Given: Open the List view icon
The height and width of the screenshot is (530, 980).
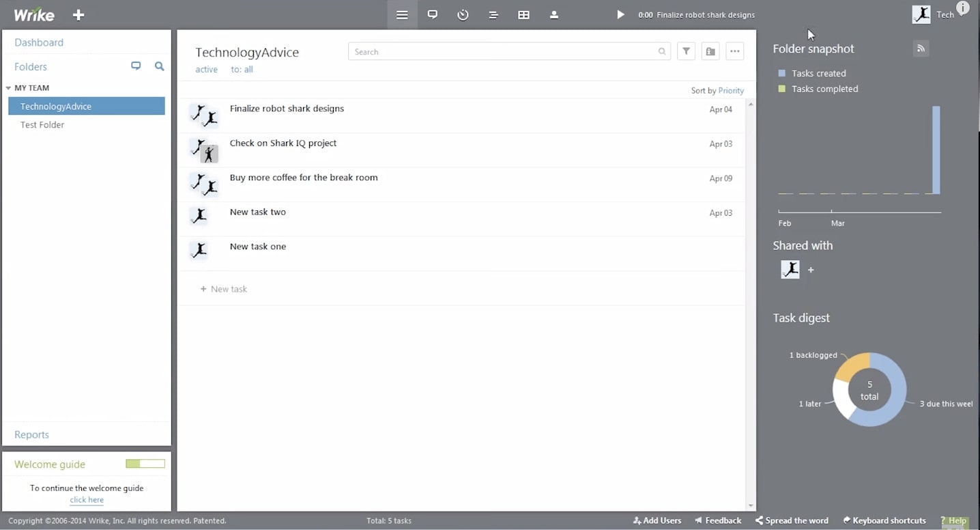Looking at the screenshot, I should pyautogui.click(x=402, y=14).
